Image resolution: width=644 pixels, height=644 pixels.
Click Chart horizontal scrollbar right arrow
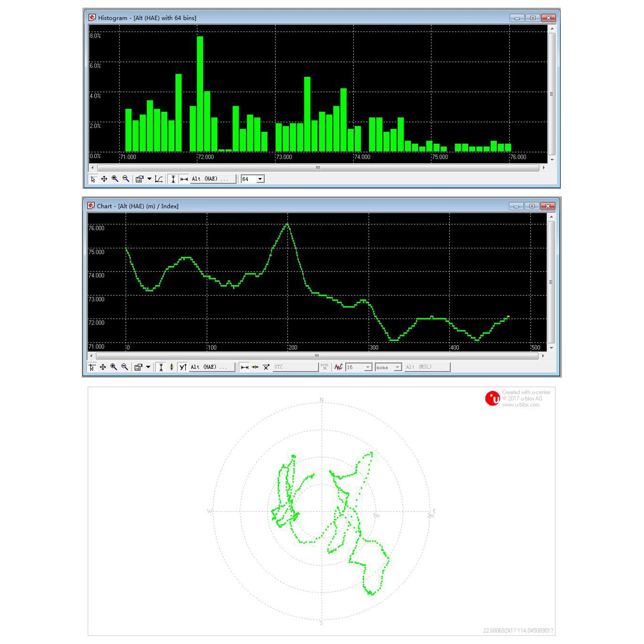tap(543, 356)
